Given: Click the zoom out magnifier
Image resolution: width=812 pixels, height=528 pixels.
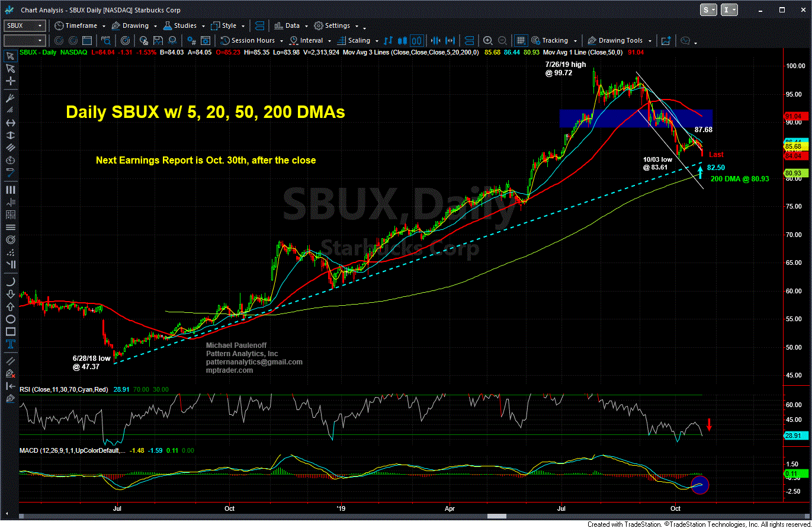Looking at the screenshot, I should [x=501, y=41].
